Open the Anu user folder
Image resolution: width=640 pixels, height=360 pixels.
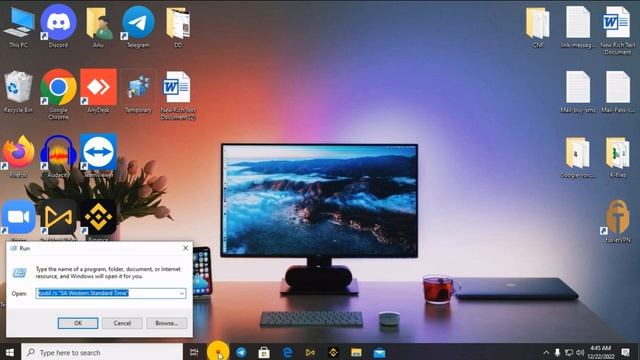[x=98, y=27]
